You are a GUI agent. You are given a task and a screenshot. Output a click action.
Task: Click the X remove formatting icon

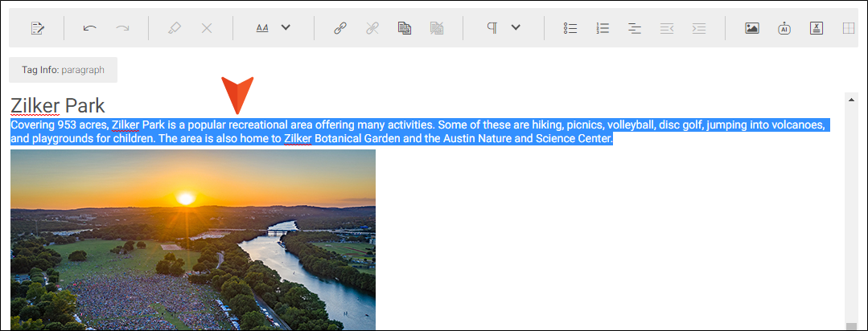pos(207,28)
